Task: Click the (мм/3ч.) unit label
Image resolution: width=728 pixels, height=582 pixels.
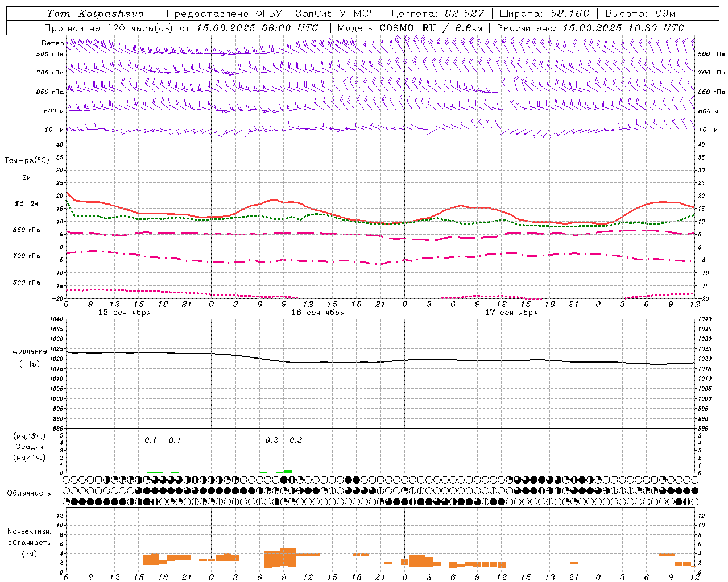Action: pyautogui.click(x=30, y=436)
